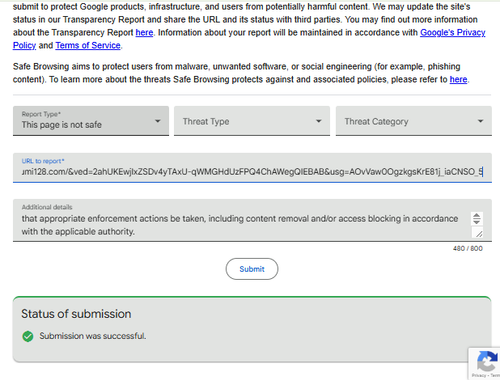
Task: Focus the Additional details text area
Action: pyautogui.click(x=252, y=220)
